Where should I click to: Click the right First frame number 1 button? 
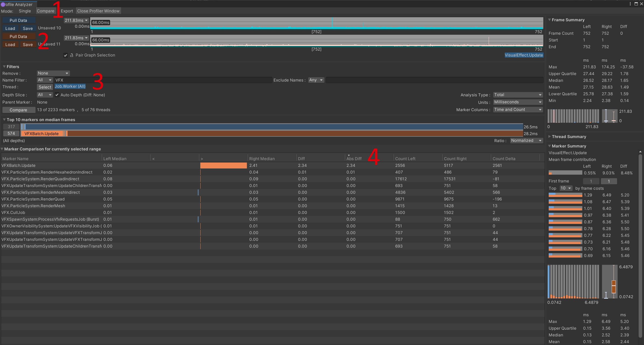point(609,181)
